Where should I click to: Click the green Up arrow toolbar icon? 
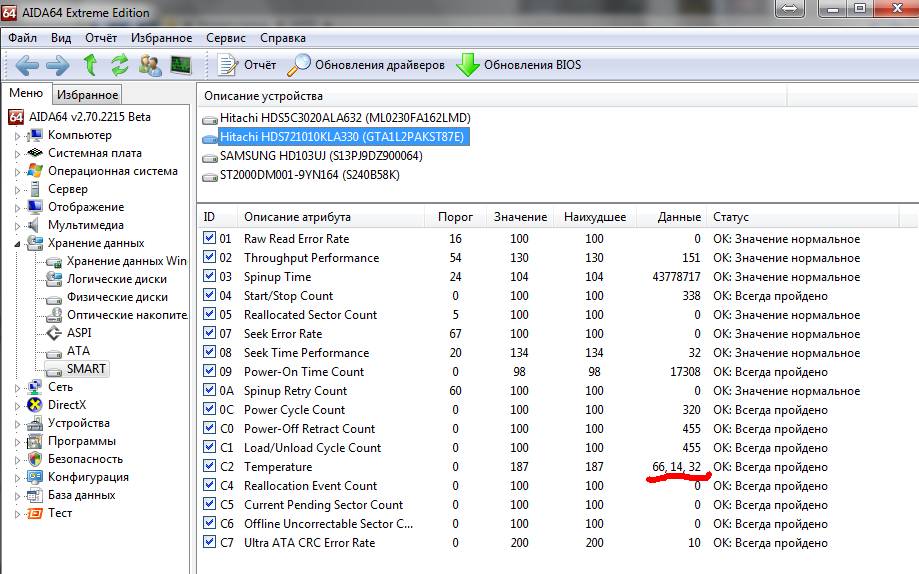tap(90, 66)
